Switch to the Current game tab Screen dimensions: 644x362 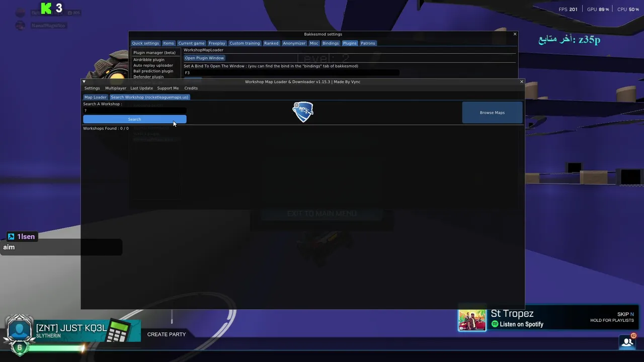pyautogui.click(x=191, y=43)
